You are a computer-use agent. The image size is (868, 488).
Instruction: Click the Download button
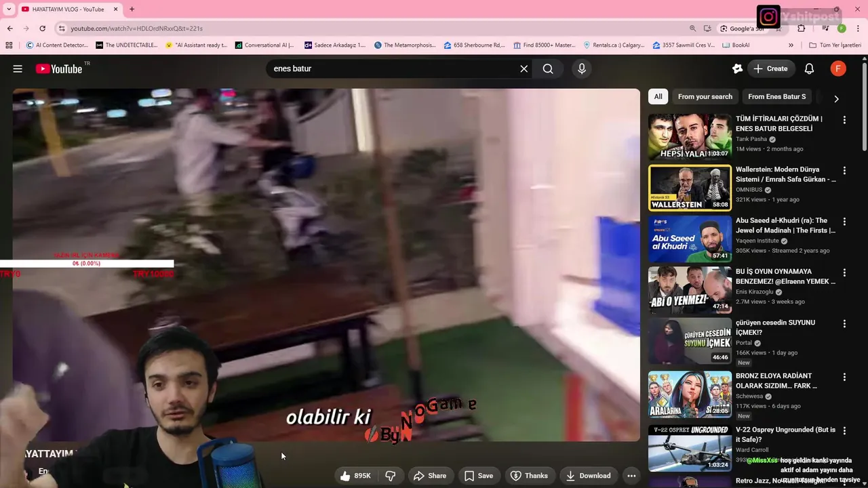coord(589,476)
